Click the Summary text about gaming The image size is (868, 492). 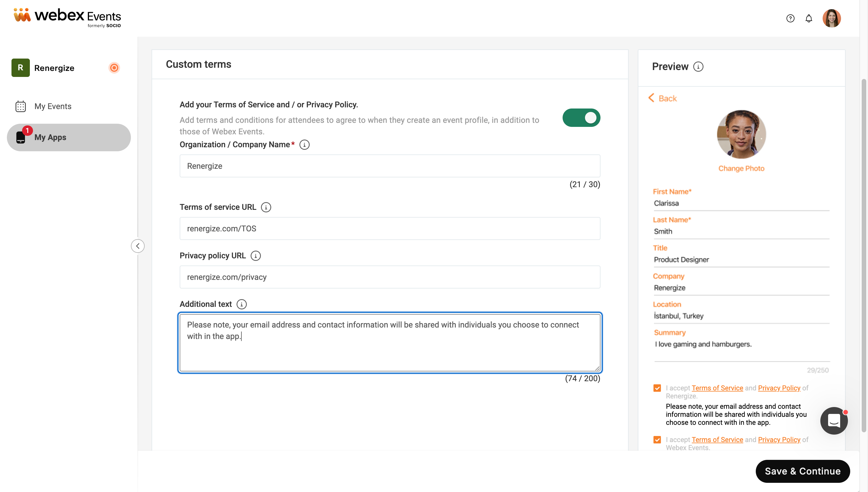(x=703, y=344)
